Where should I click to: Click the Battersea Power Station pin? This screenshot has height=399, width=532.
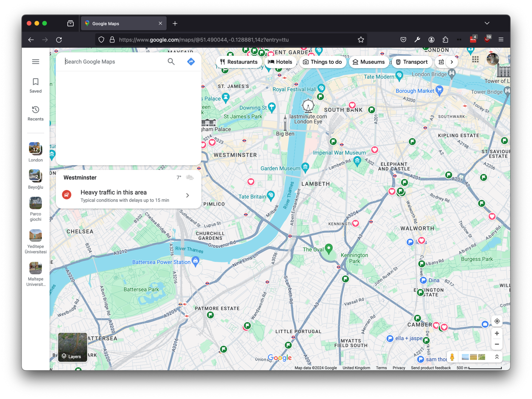pos(195,262)
